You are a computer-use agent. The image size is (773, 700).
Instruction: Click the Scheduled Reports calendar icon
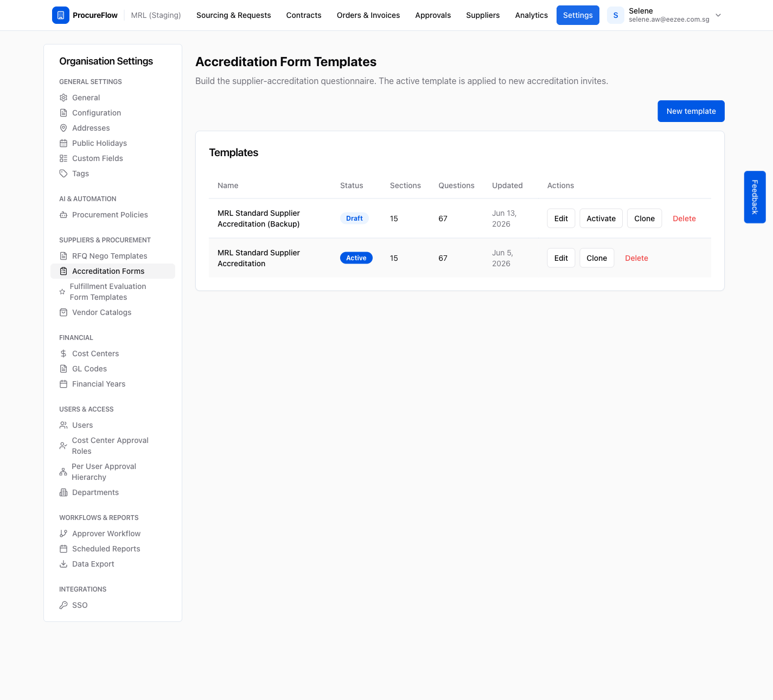(63, 549)
